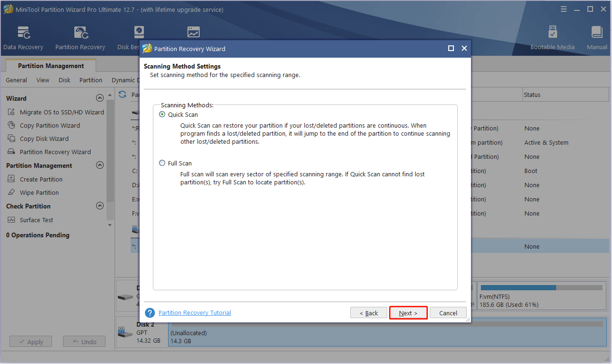Click the Apply button
The width and height of the screenshot is (612, 364).
tap(31, 342)
